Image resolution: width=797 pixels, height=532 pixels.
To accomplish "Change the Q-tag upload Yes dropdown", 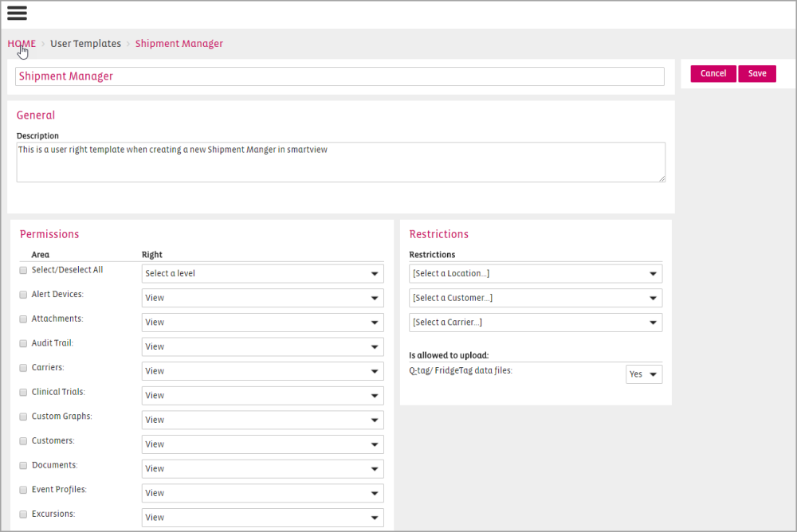I will click(644, 374).
